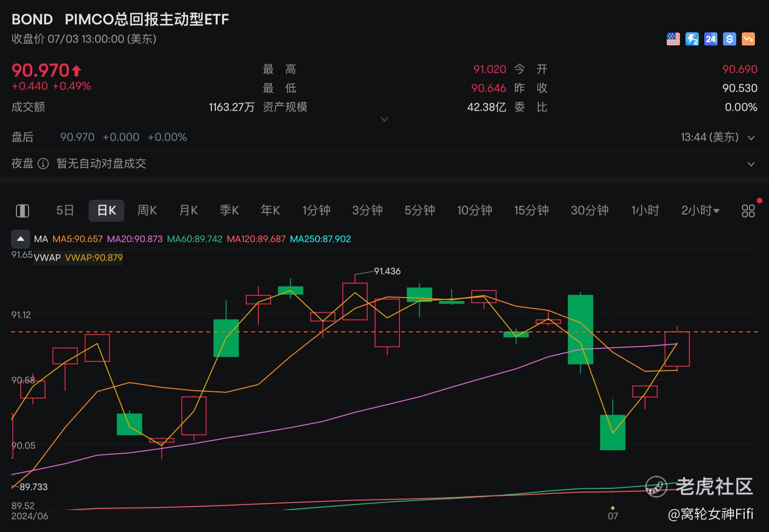
Task: Tap the 最高 91.020 value
Action: click(490, 69)
